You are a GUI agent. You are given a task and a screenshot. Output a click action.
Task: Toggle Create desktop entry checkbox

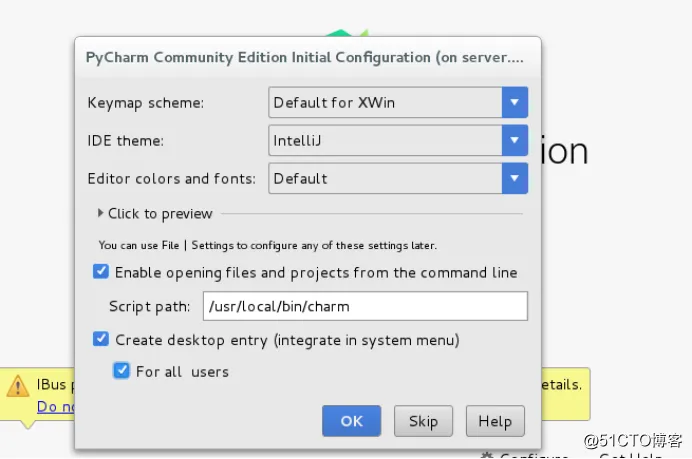click(x=101, y=339)
